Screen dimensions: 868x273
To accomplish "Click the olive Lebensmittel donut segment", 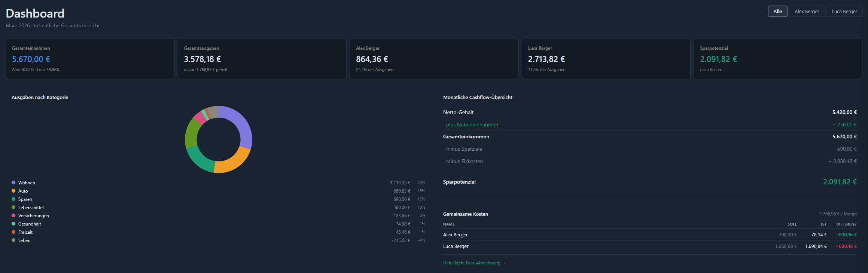I will click(x=191, y=134).
